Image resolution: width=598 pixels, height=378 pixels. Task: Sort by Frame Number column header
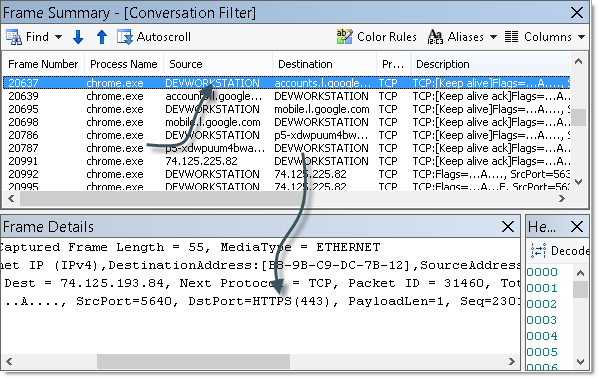43,64
